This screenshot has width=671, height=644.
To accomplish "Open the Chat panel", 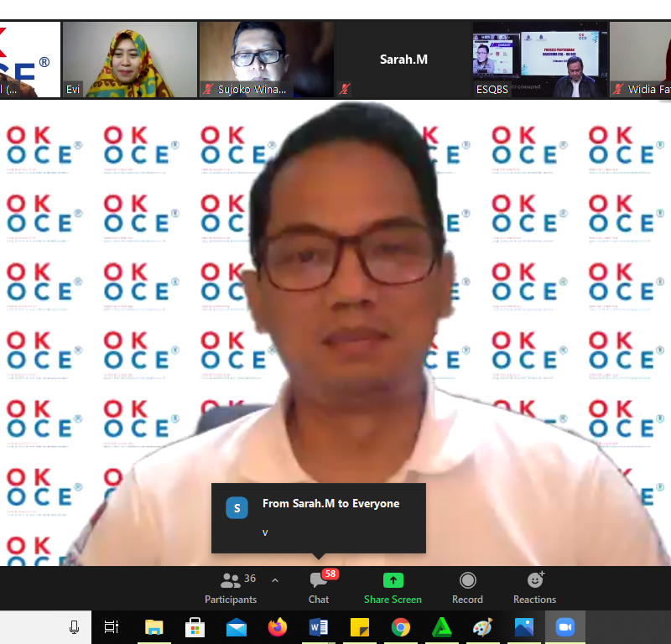I will tap(319, 587).
